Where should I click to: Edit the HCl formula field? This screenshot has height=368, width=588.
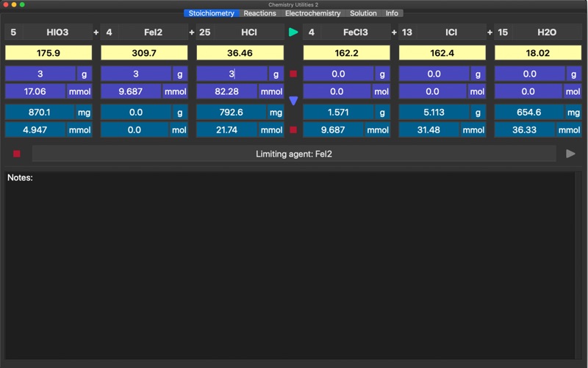pos(249,32)
